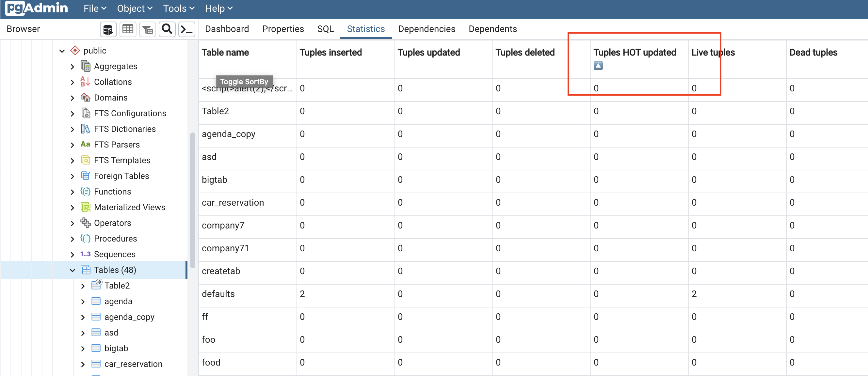Click the defaults row table name
This screenshot has width=868, height=376.
pyautogui.click(x=218, y=294)
